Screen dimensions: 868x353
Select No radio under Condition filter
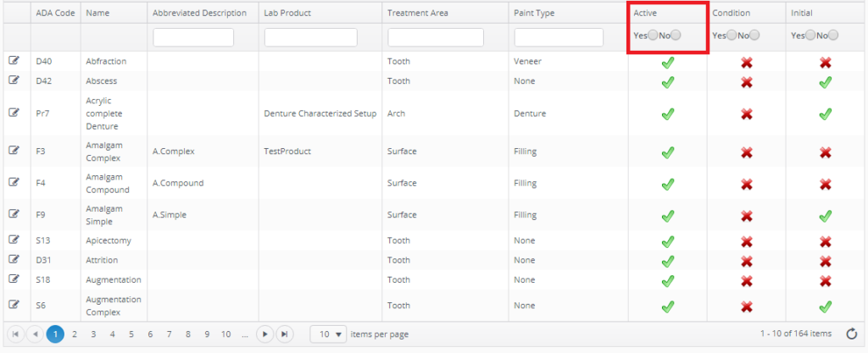(754, 36)
